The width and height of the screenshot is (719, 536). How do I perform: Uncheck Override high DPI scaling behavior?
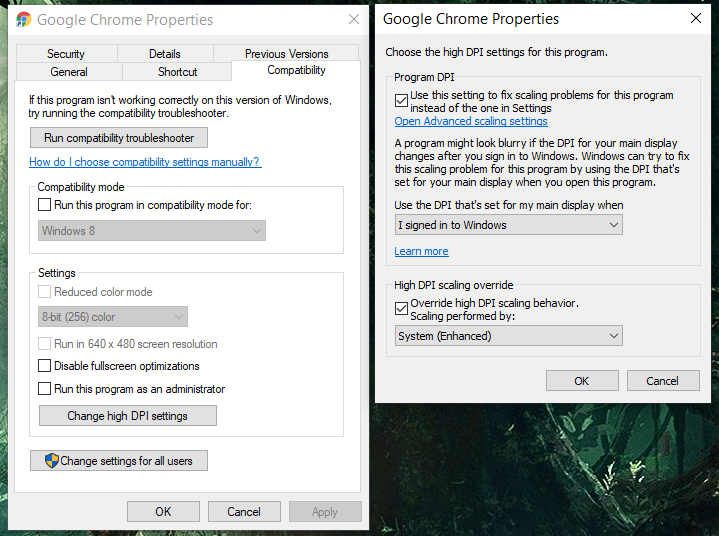coord(401,308)
